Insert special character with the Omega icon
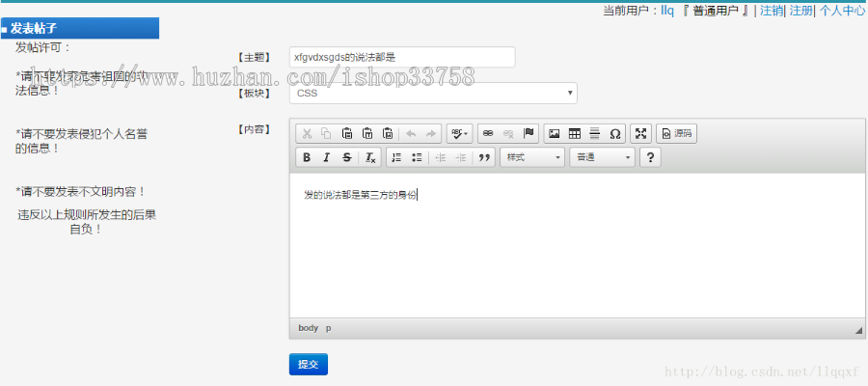 615,133
